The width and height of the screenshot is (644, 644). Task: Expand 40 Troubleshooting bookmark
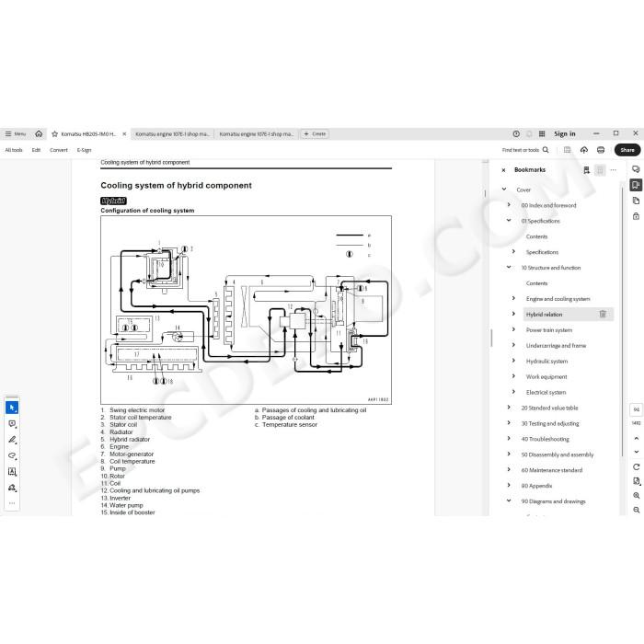coord(509,439)
